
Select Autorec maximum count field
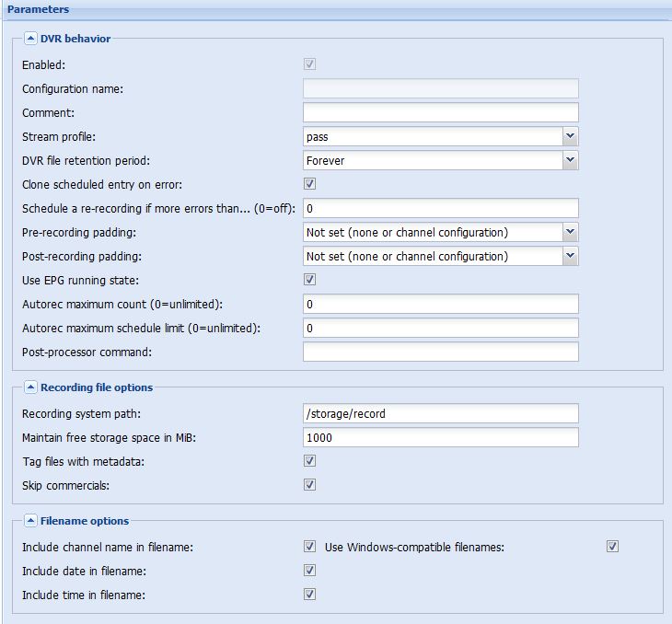pos(440,304)
